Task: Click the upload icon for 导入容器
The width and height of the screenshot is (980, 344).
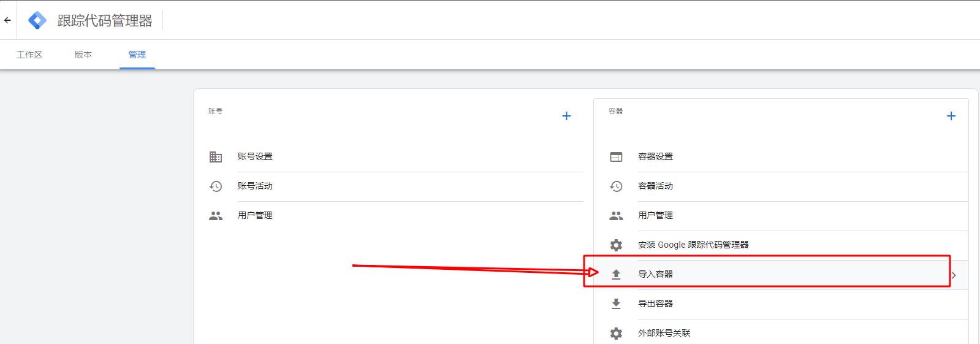Action: 616,275
